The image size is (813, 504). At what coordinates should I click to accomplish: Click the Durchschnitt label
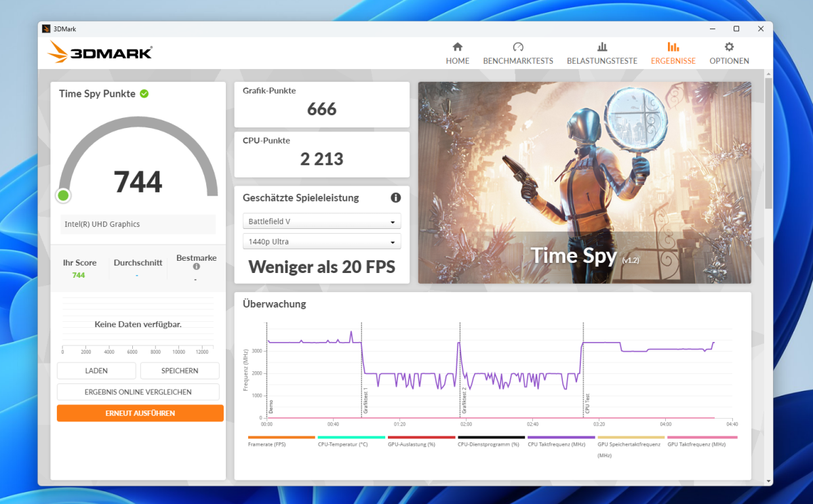138,263
